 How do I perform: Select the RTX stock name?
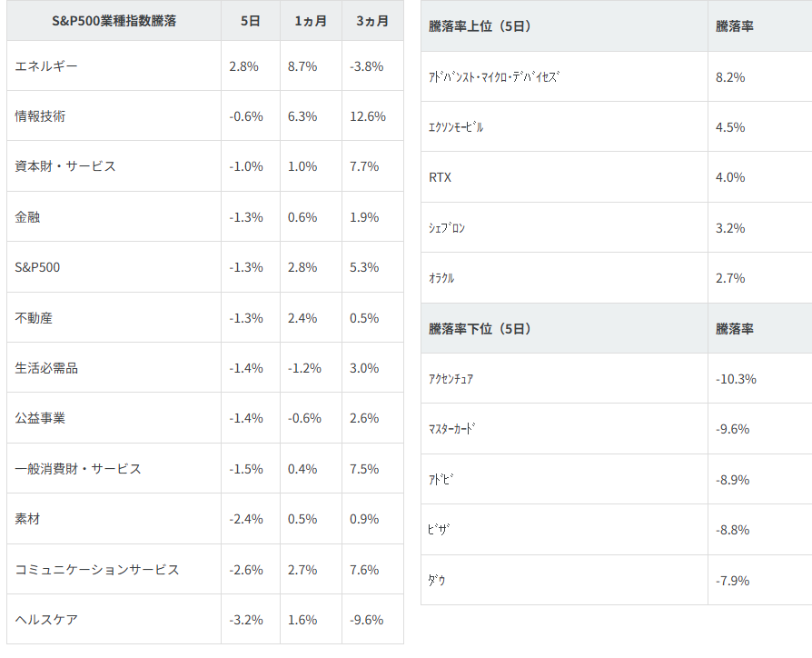pos(440,177)
